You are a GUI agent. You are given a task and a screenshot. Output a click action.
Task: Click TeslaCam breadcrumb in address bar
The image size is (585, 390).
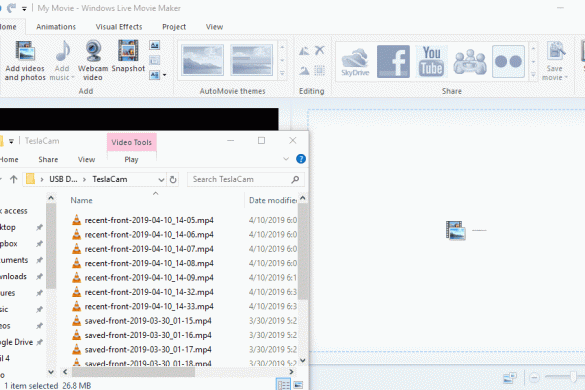[x=110, y=179]
